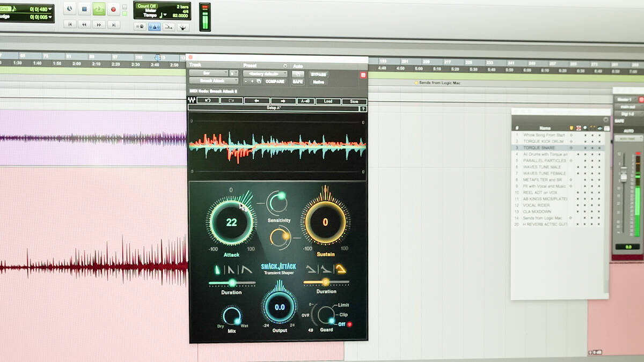The height and width of the screenshot is (362, 644).
Task: Select the Needle attack shape icon
Action: [x=218, y=270]
